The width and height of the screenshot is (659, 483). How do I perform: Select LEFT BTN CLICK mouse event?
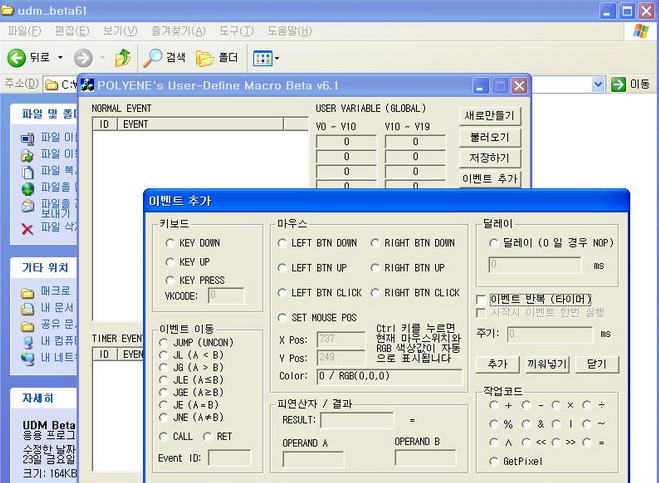click(x=282, y=293)
